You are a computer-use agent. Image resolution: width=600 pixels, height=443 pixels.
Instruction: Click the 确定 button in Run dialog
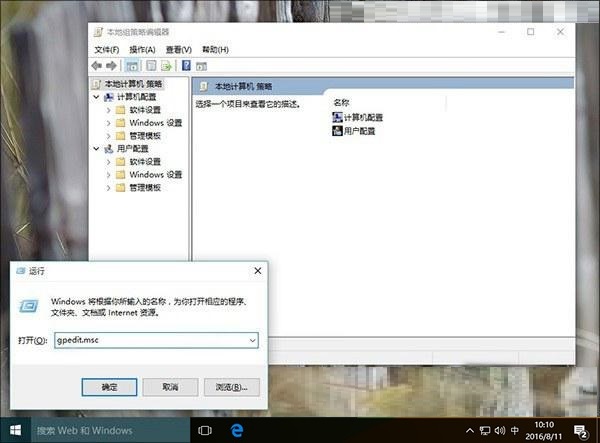(109, 387)
